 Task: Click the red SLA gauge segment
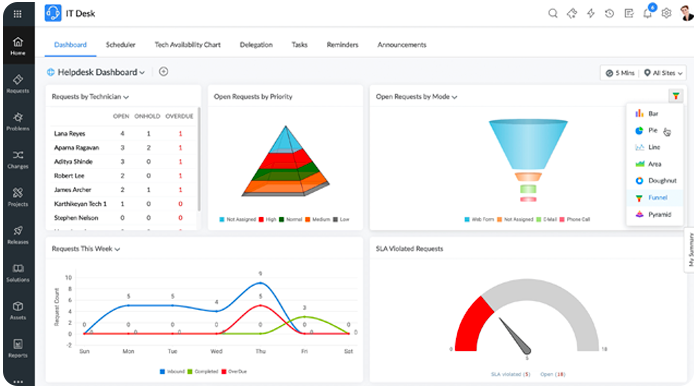coord(472,324)
